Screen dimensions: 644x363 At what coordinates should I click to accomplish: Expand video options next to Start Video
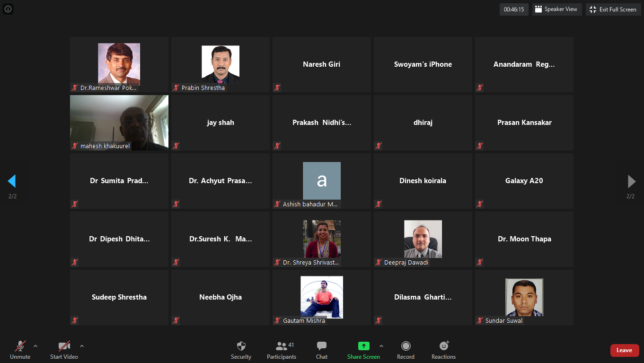click(82, 346)
